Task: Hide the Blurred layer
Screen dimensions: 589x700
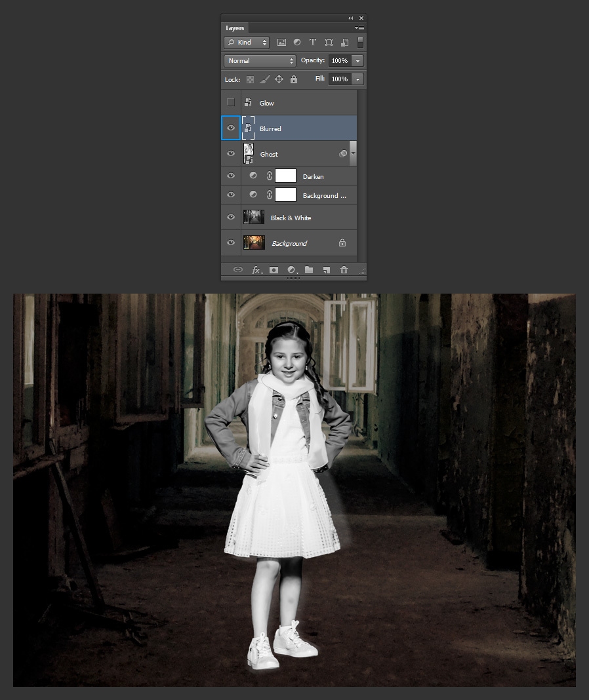Action: click(x=231, y=128)
